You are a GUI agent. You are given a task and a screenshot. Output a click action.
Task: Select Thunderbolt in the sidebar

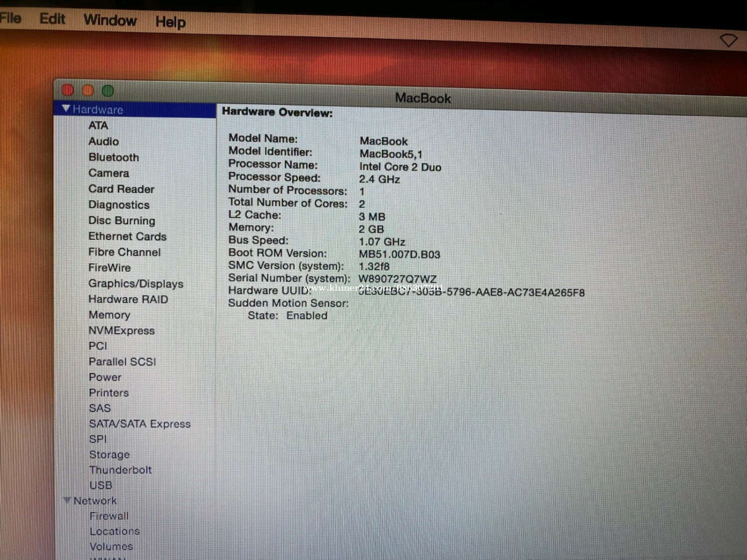[121, 470]
